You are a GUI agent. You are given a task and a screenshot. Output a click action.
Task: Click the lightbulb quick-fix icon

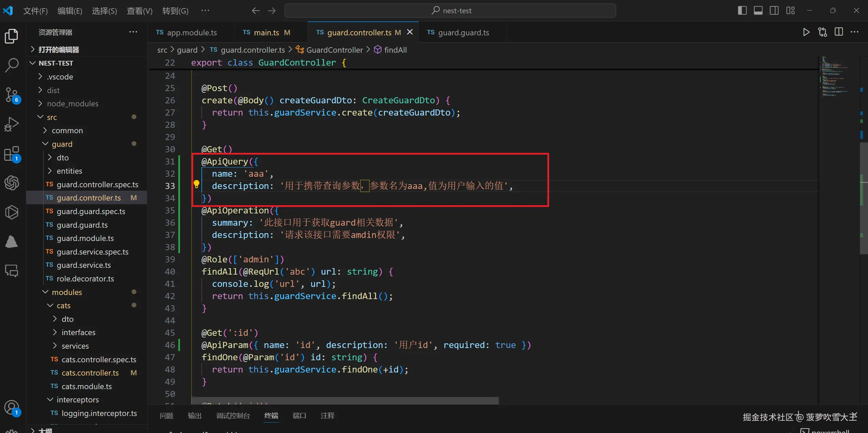pos(196,185)
